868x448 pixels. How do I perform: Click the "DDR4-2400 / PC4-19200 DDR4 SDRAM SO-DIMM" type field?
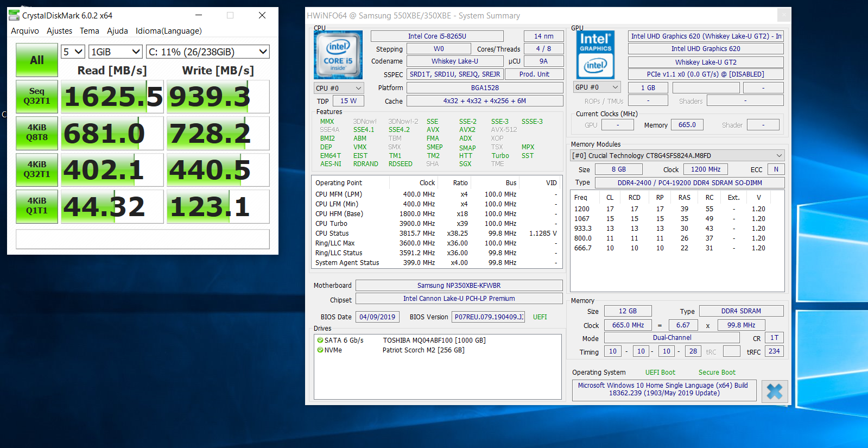pyautogui.click(x=690, y=183)
